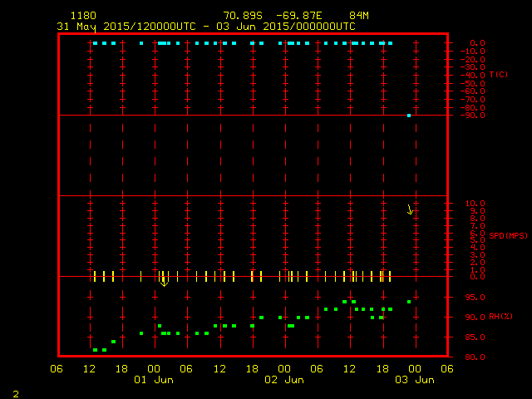Click the date range title text
This screenshot has height=399, width=532.
(x=204, y=26)
